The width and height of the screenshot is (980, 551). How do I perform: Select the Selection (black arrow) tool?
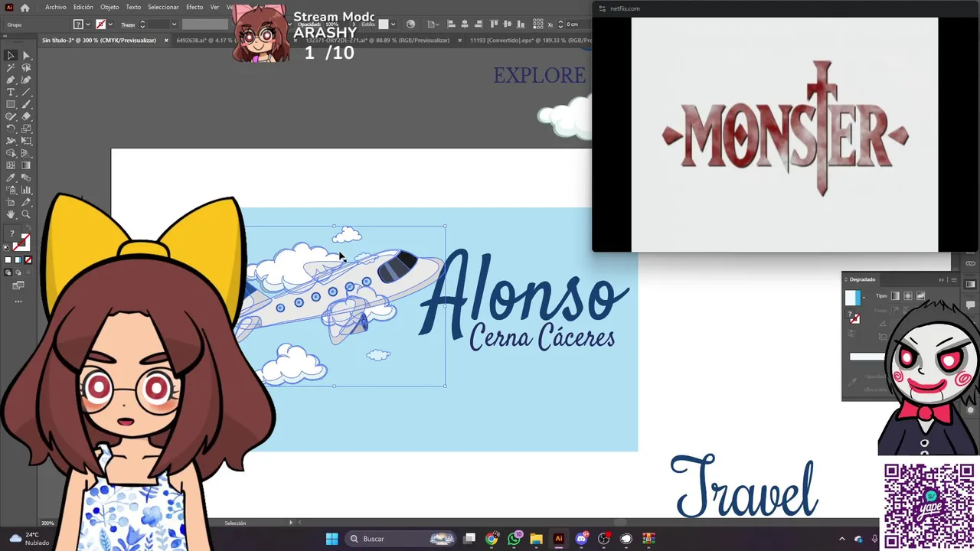(x=11, y=55)
